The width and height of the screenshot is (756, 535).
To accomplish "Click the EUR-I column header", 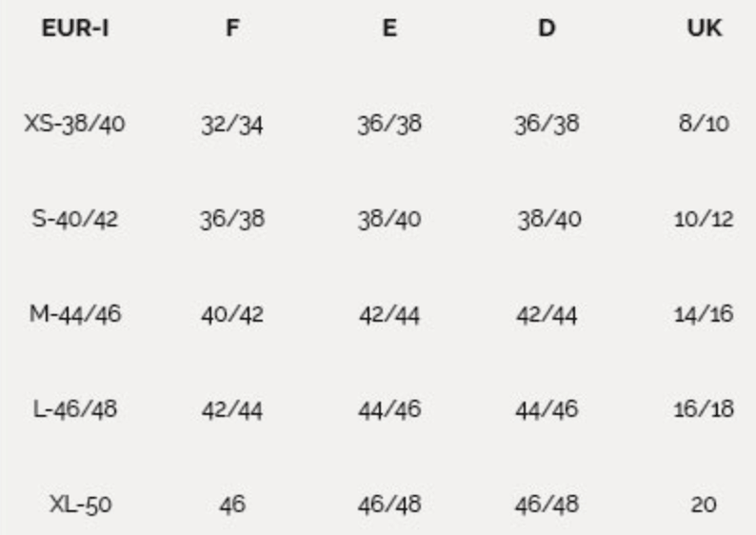I will click(x=75, y=29).
